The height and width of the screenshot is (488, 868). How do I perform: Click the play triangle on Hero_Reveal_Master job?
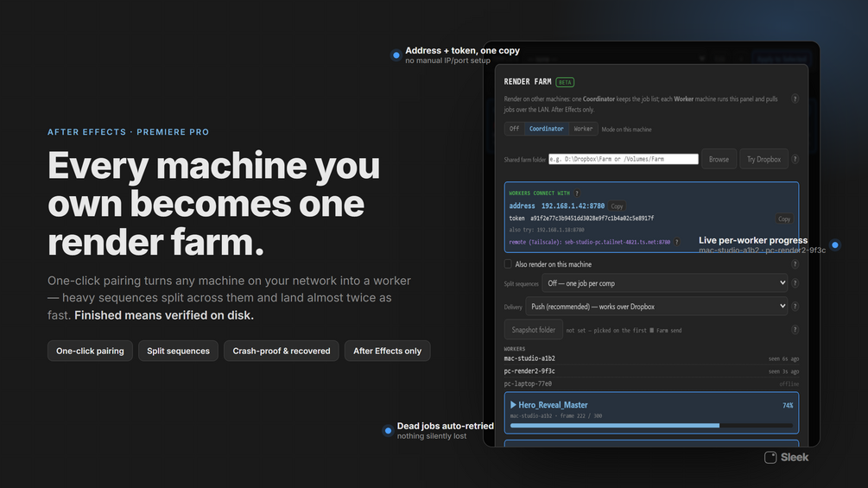pyautogui.click(x=513, y=405)
